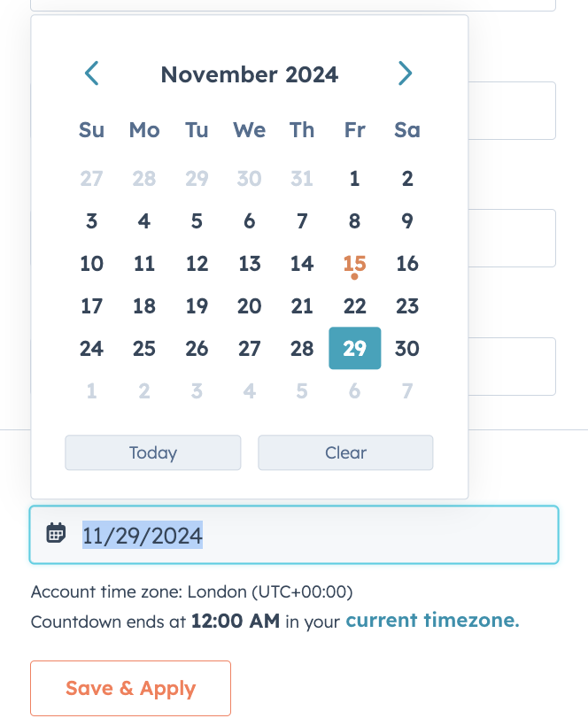Select November 22 in the calendar
Image resolution: width=588 pixels, height=726 pixels.
[354, 306]
